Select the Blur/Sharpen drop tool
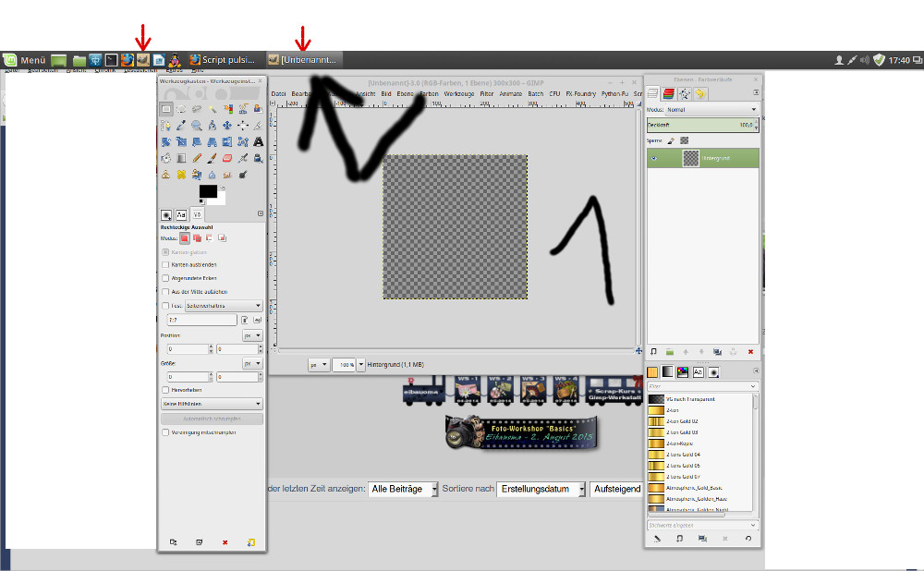 213,175
